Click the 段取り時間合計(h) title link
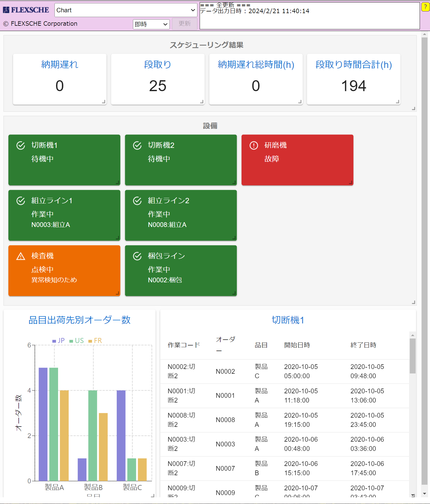Image resolution: width=430 pixels, height=504 pixels. tap(353, 65)
